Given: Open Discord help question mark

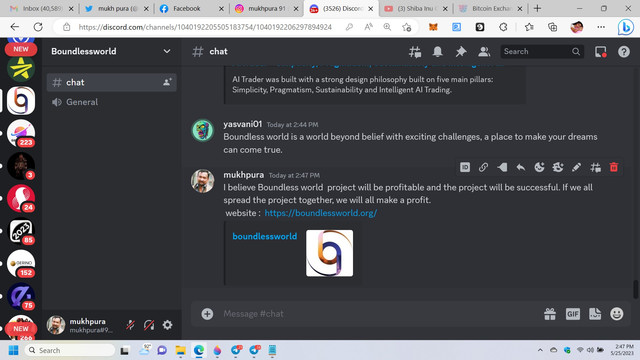Looking at the screenshot, I should 624,51.
